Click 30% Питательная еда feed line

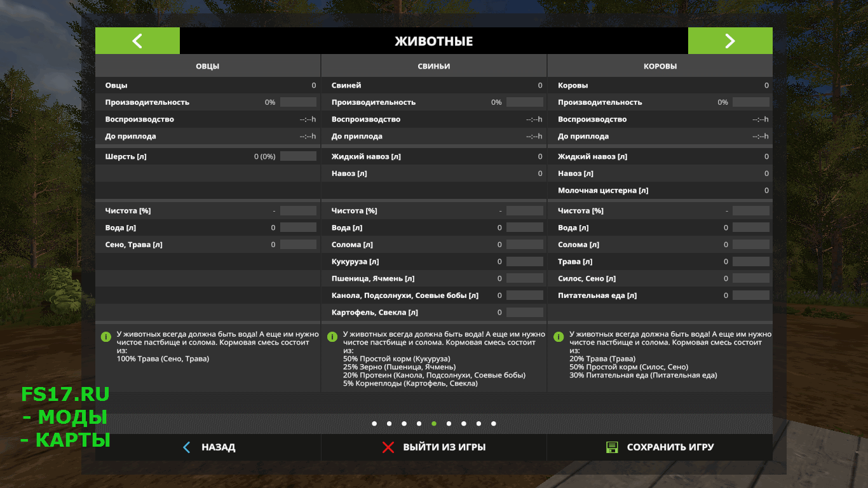643,376
